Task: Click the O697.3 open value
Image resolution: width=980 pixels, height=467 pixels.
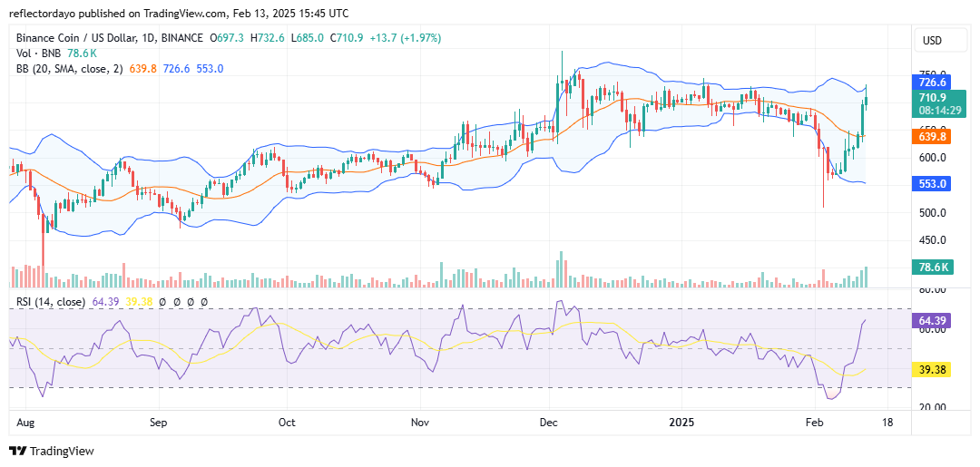Action: tap(228, 38)
